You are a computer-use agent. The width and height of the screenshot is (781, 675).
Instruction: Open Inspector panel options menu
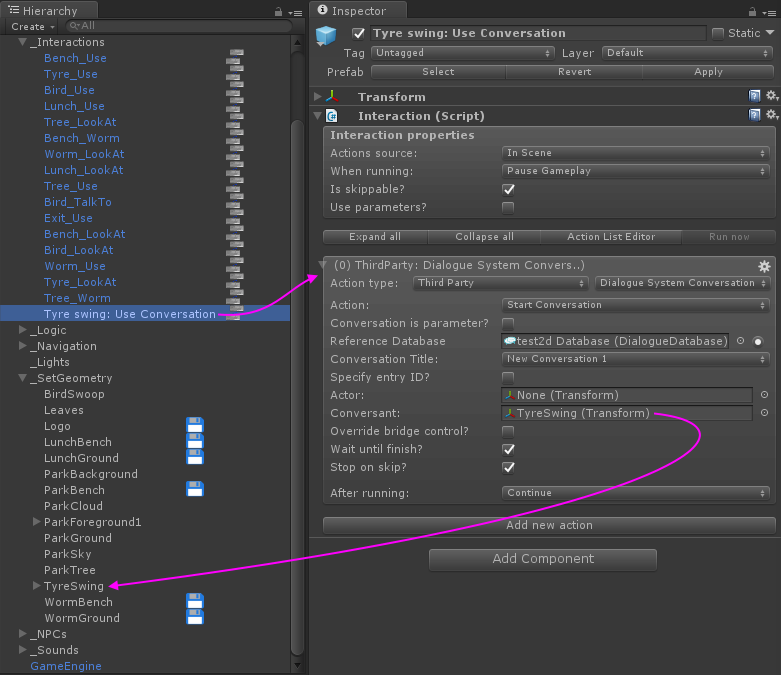769,12
